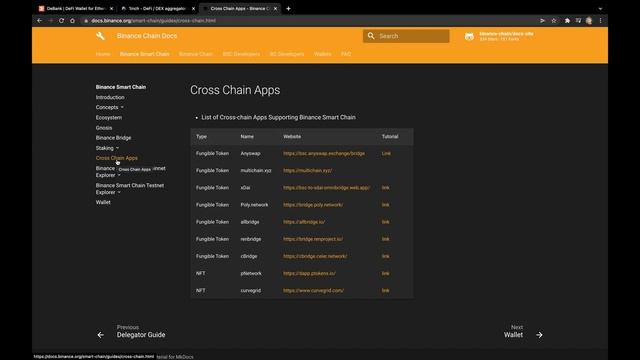Click the Search input field

coord(406,36)
